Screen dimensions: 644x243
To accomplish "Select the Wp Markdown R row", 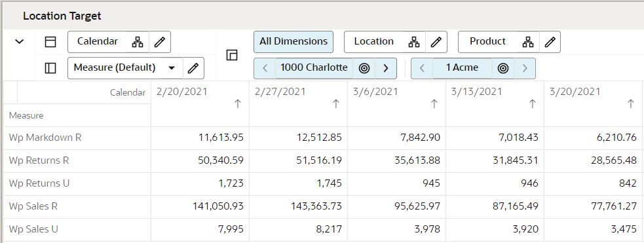I will coord(77,138).
